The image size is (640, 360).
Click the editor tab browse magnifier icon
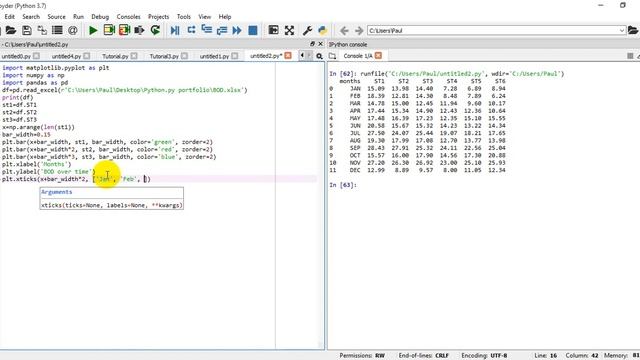click(x=319, y=56)
